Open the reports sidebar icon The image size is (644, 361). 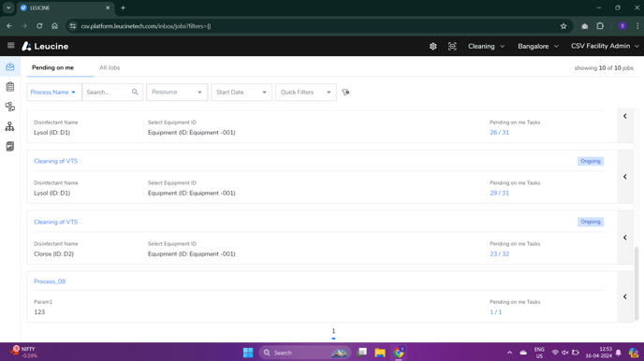pyautogui.click(x=10, y=147)
